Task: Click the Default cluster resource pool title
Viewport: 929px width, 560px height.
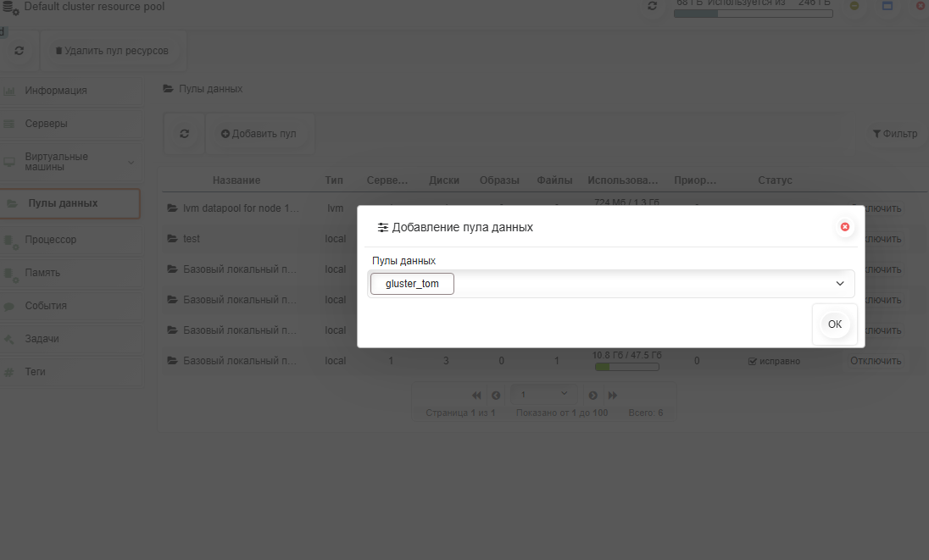Action: tap(94, 7)
